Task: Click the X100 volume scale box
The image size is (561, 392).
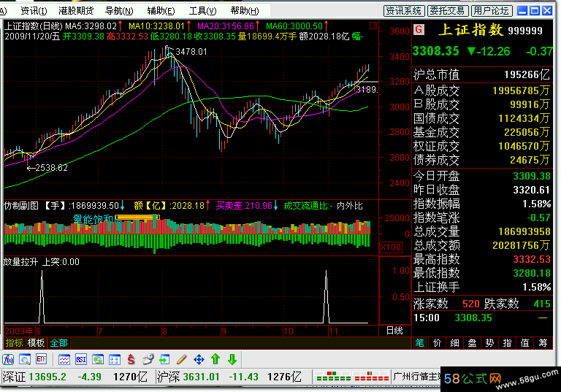Action: click(x=391, y=247)
